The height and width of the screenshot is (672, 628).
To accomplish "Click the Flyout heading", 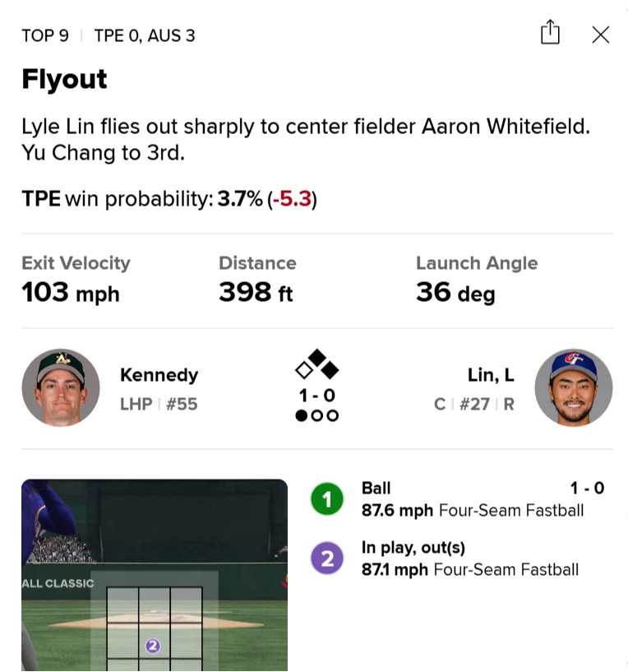I will 64,80.
